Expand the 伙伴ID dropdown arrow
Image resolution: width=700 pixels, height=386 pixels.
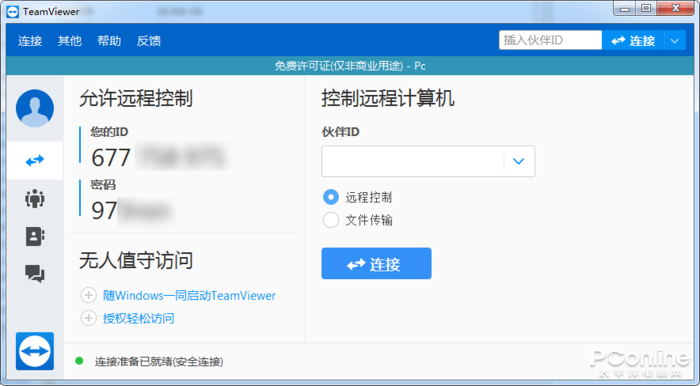click(x=518, y=161)
